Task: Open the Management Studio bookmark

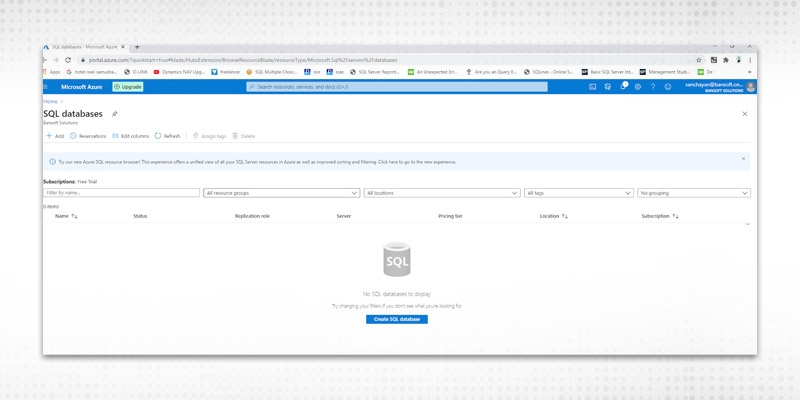Action: pyautogui.click(x=665, y=72)
